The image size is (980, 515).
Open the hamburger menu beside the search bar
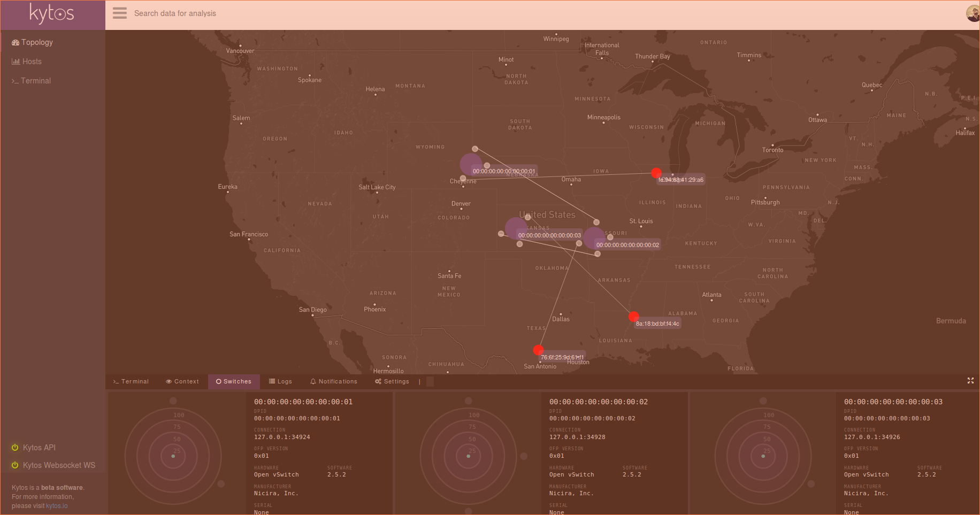tap(120, 13)
